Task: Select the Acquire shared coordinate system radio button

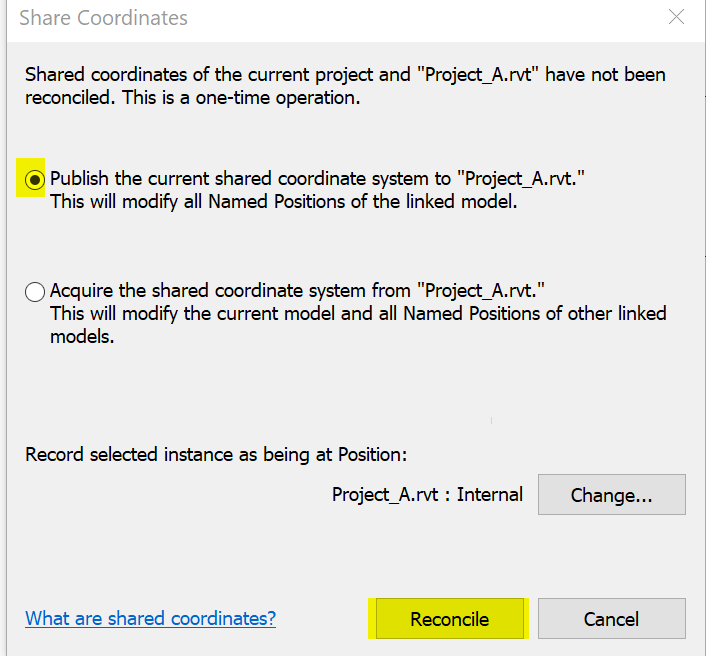Action: tap(36, 292)
